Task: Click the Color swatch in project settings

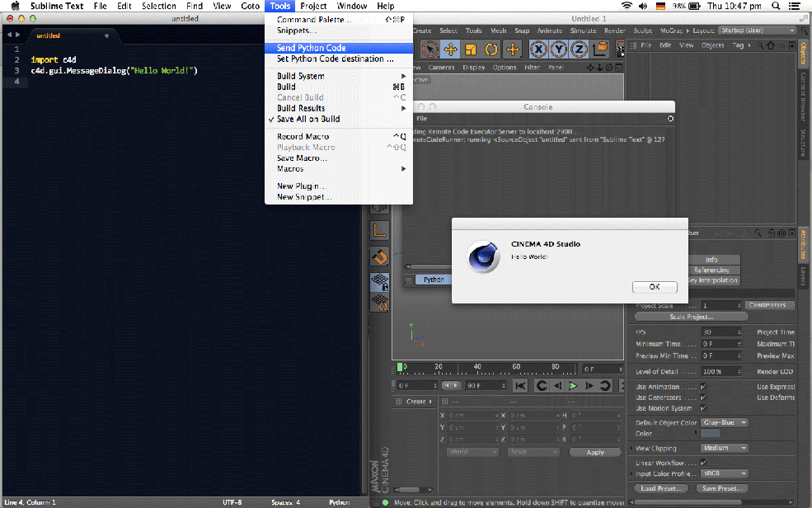Action: pos(710,433)
